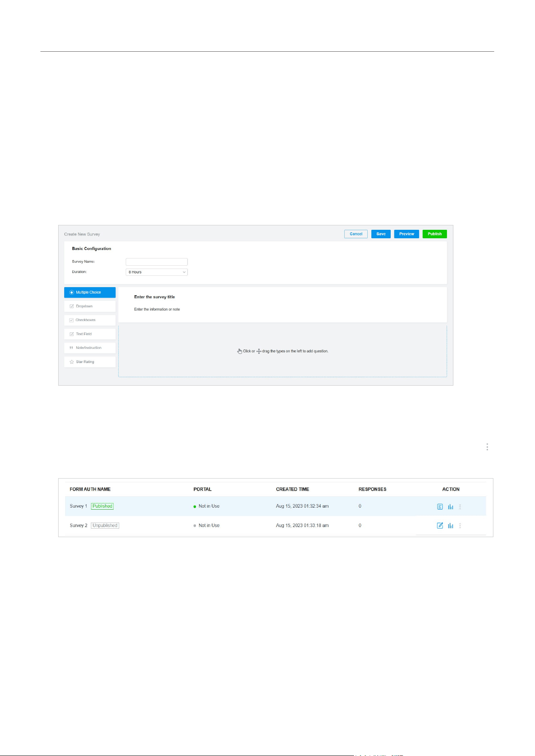Select the 'Survey 1' name

78,506
